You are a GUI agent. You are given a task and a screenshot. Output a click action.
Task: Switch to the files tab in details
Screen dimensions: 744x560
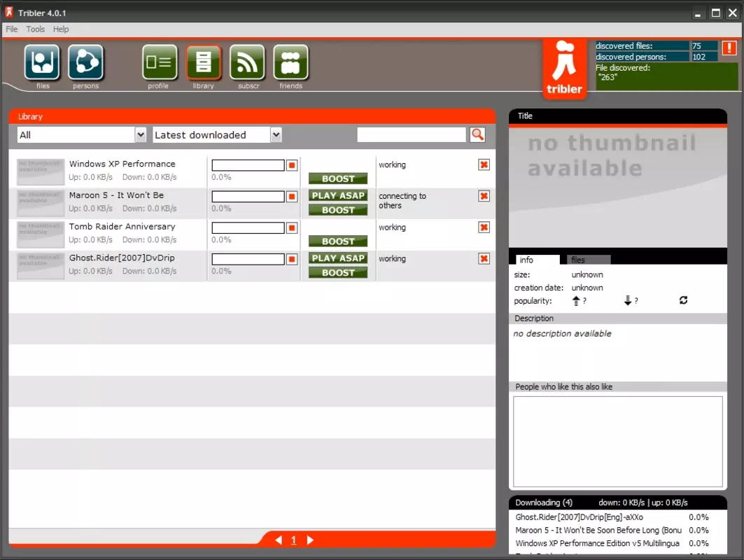584,260
